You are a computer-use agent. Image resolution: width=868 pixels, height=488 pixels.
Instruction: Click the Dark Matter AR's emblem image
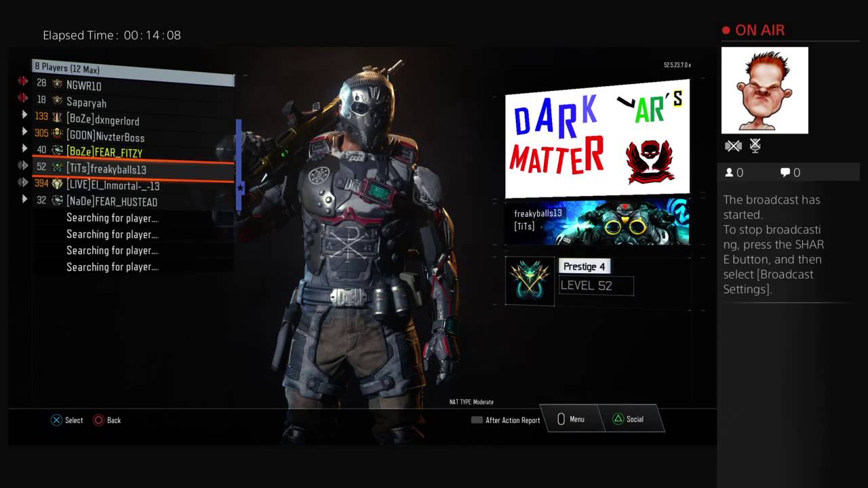(597, 138)
